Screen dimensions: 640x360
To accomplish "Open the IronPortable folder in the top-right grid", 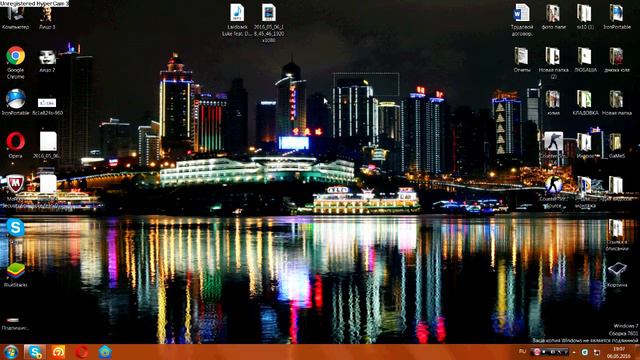I will [617, 17].
